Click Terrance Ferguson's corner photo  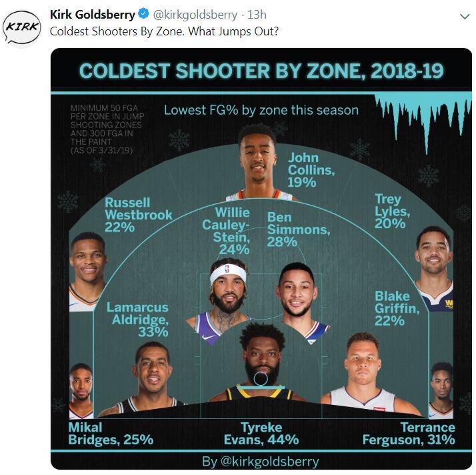coord(441,389)
